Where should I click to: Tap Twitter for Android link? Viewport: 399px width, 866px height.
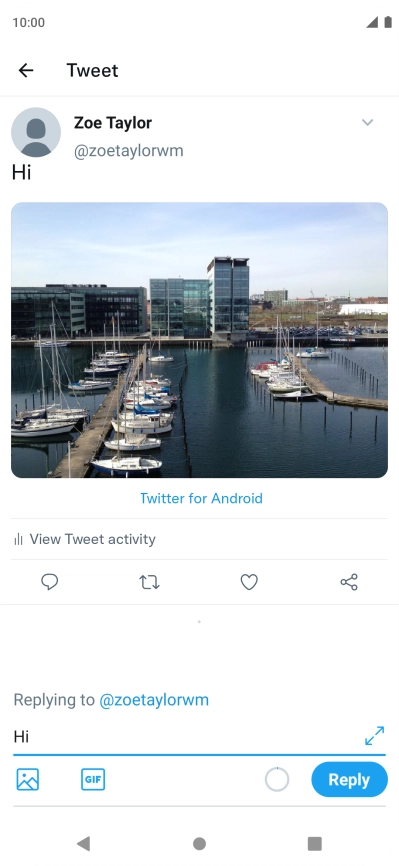pos(201,498)
